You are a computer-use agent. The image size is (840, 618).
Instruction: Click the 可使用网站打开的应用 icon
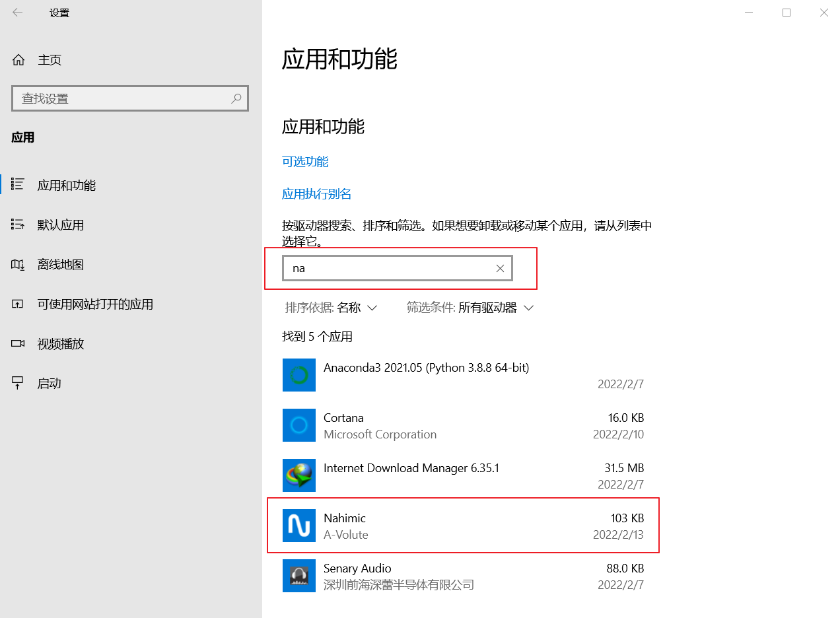pos(18,304)
